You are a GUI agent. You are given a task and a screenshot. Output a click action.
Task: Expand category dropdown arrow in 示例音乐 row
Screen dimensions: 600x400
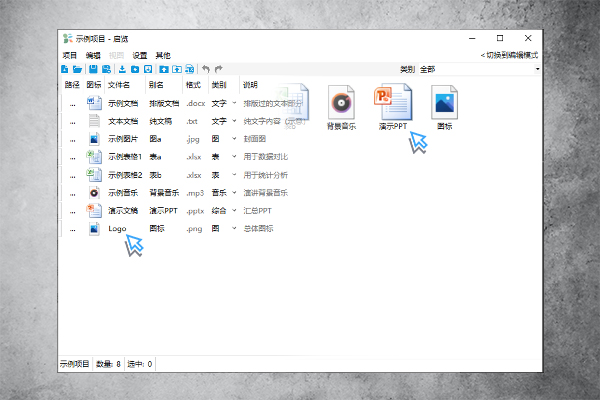click(x=234, y=193)
